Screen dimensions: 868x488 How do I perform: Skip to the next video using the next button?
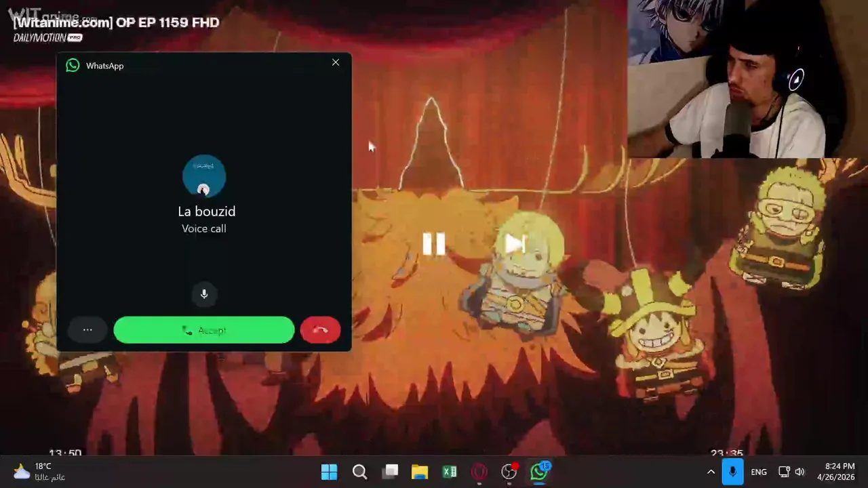pyautogui.click(x=515, y=244)
